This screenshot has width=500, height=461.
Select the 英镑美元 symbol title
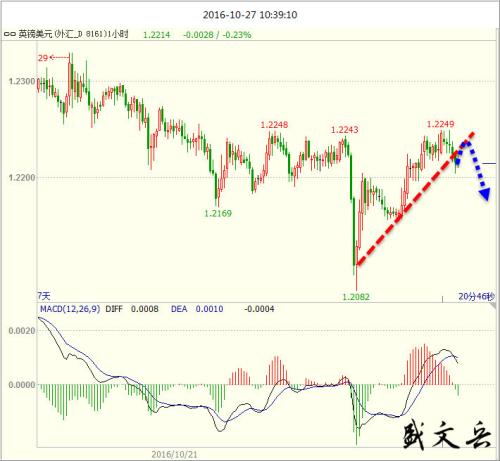click(x=35, y=34)
